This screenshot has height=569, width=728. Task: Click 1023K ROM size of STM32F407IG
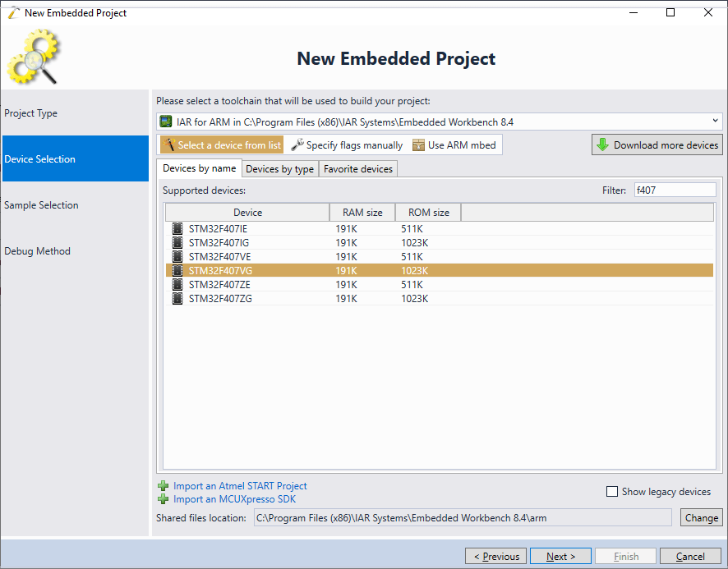[415, 243]
